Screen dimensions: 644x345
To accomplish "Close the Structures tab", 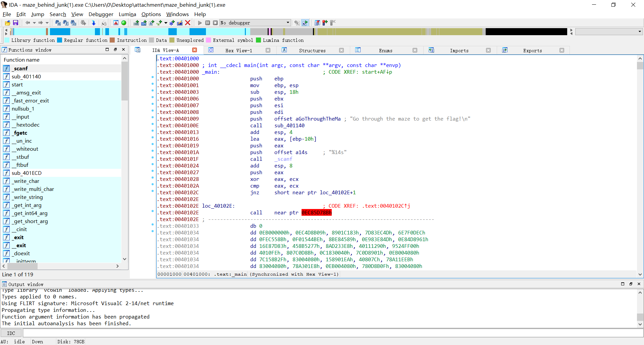I will pos(341,50).
